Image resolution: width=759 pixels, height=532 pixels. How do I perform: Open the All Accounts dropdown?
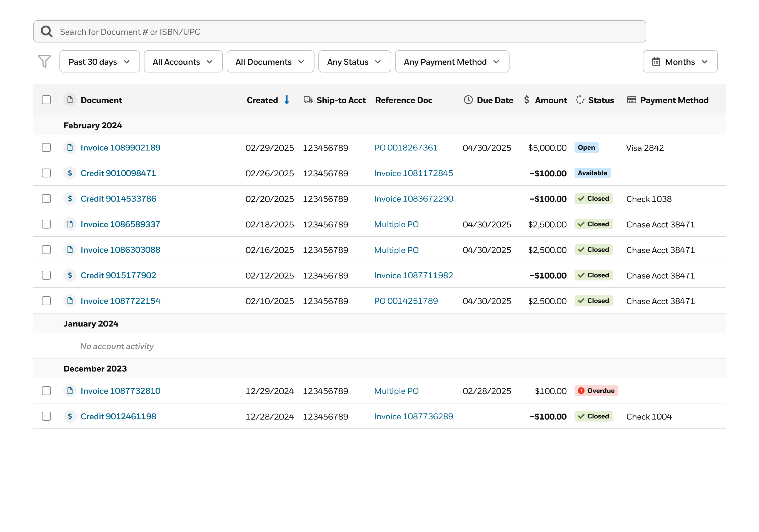click(x=183, y=61)
